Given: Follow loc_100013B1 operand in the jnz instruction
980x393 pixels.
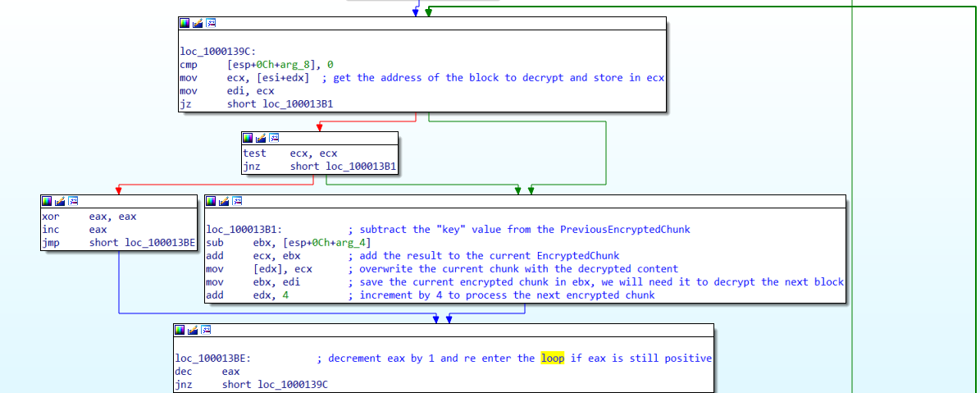Looking at the screenshot, I should [359, 167].
